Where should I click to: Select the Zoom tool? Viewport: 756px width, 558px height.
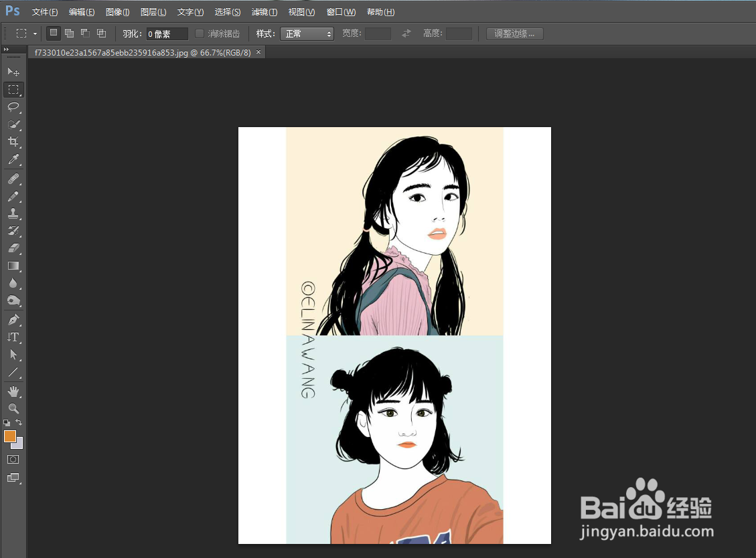pos(13,409)
